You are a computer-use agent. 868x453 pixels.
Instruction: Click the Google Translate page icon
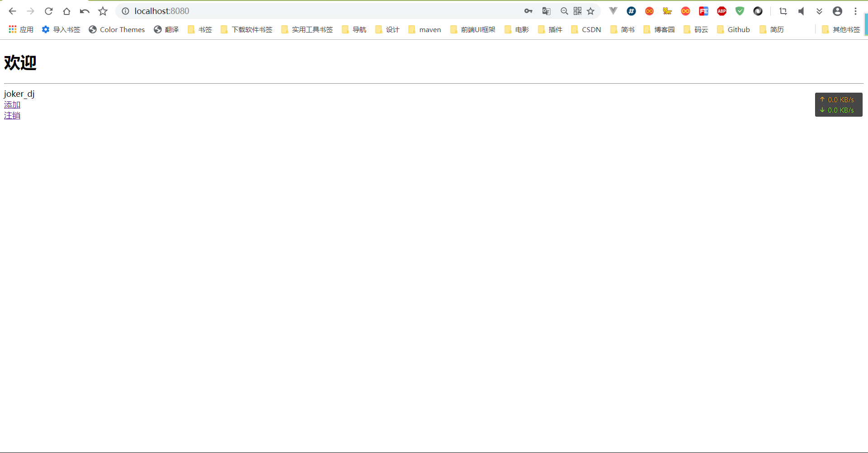(546, 11)
